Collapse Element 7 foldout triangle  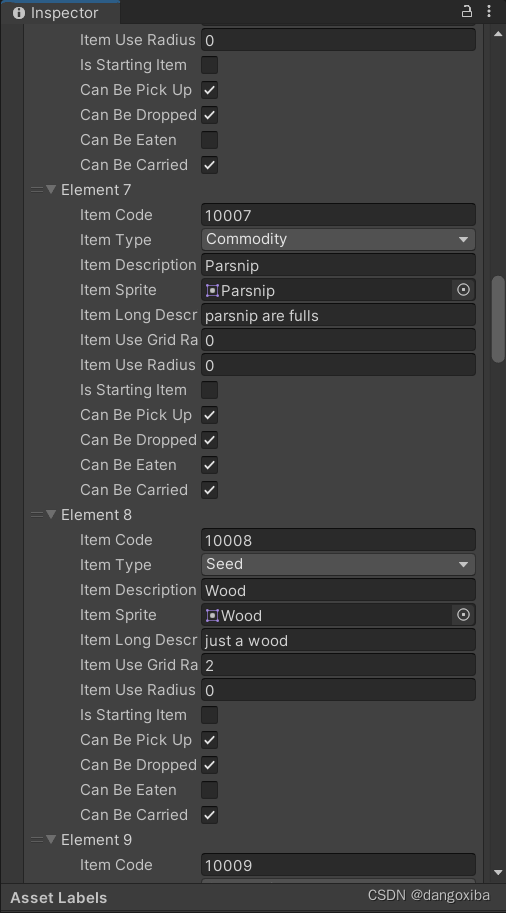click(51, 189)
